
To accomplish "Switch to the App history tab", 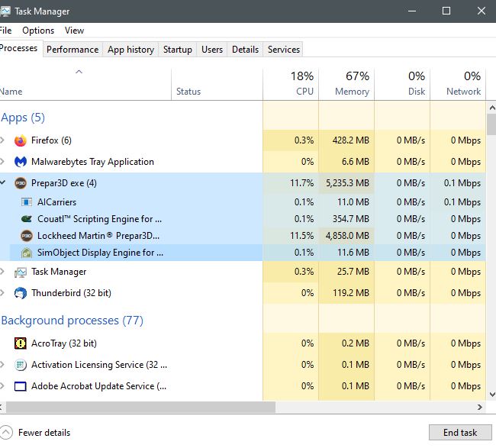I will [x=130, y=50].
